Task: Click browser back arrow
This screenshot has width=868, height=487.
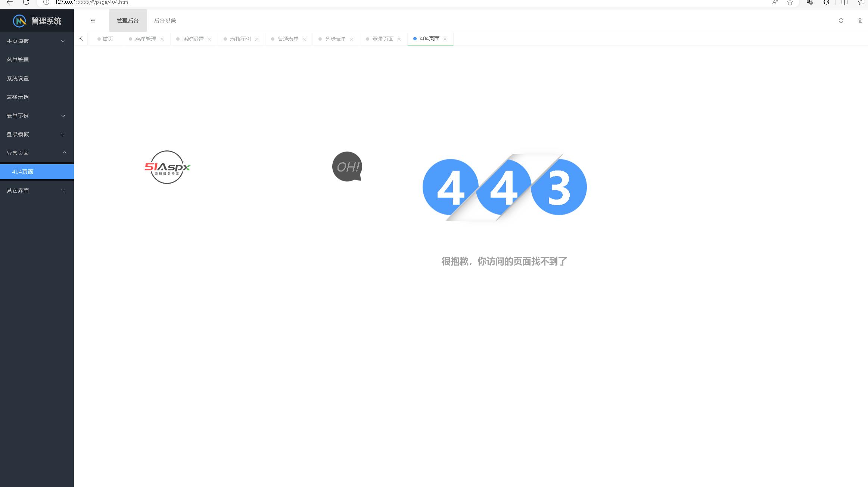Action: pos(10,2)
